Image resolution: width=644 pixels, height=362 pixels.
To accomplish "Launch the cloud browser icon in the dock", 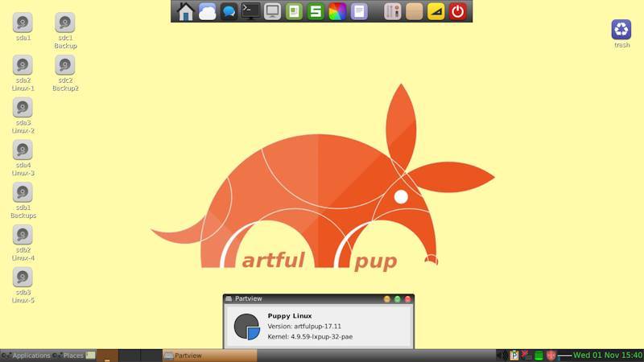I will (208, 11).
